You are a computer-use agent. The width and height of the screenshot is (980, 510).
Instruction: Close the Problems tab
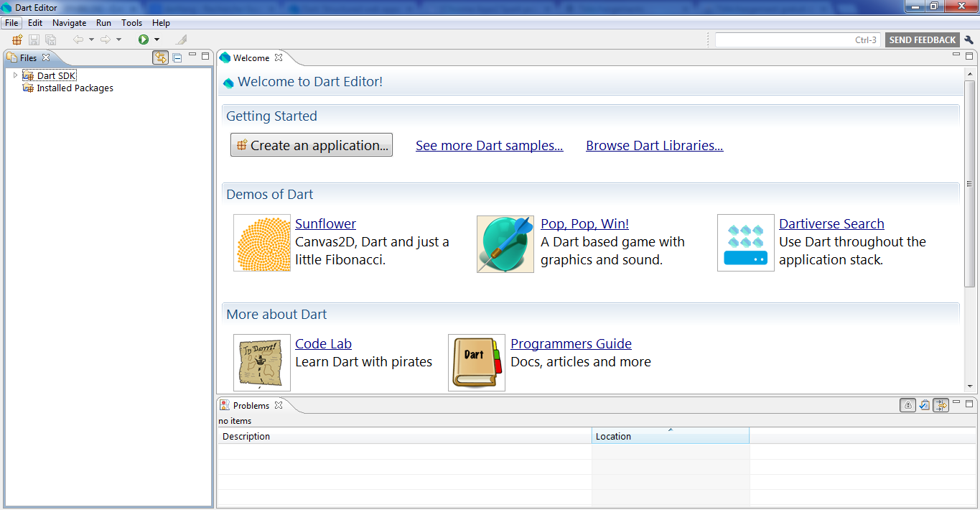(279, 405)
